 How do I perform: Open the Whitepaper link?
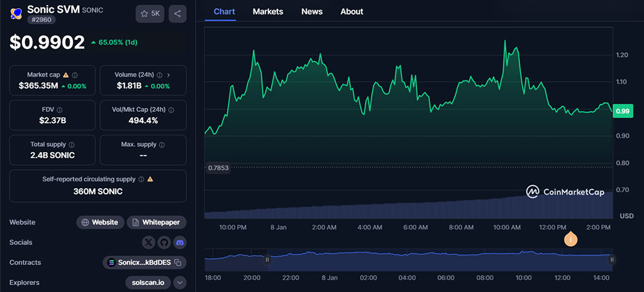(x=156, y=222)
